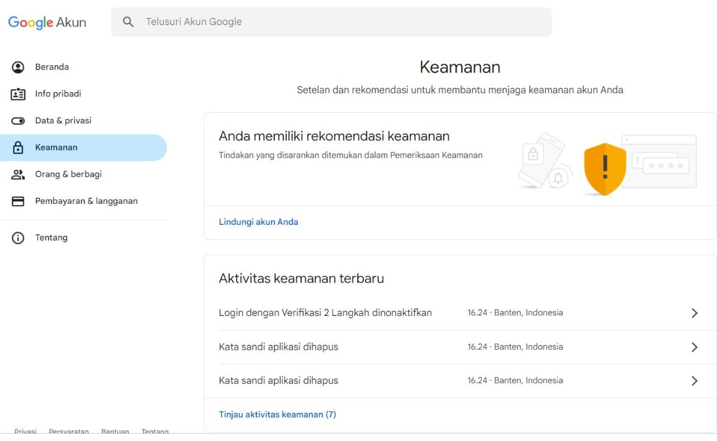Click the Aktivitas keamanan terbaru heading
717x441 pixels.
[x=301, y=278]
